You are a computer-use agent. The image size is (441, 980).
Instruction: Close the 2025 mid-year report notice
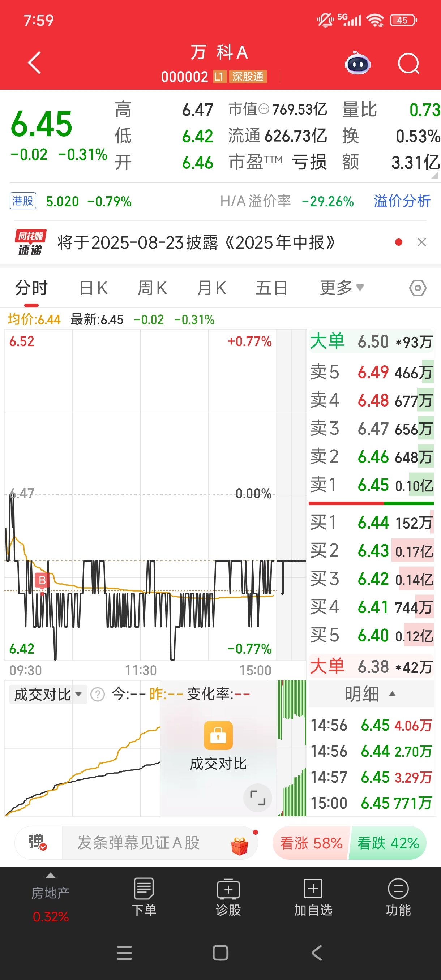(421, 242)
